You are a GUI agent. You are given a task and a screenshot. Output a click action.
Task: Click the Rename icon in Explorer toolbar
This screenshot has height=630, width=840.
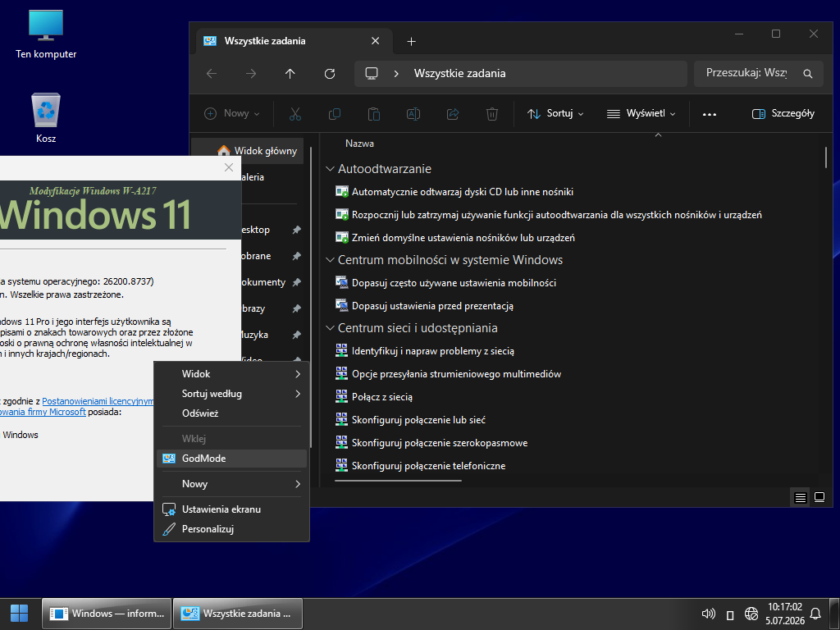coord(413,113)
